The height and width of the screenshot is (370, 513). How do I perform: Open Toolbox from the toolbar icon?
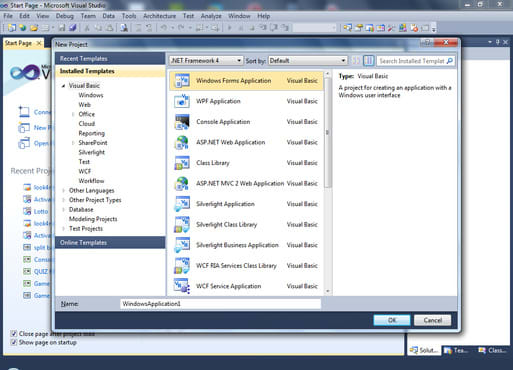(391, 28)
